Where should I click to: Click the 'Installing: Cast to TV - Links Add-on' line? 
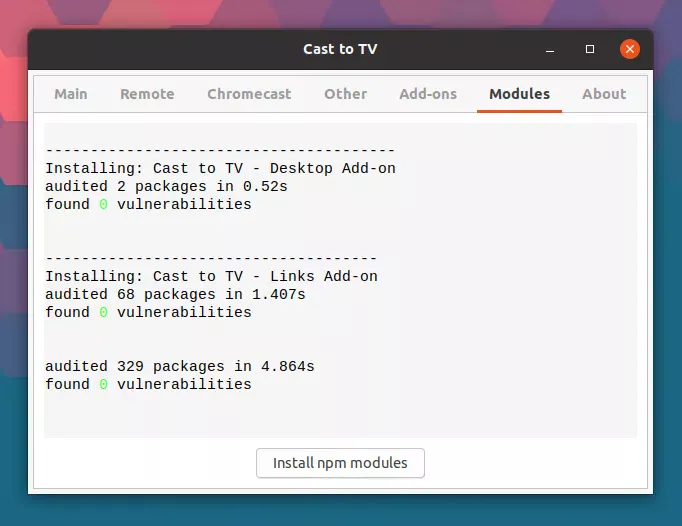[211, 276]
